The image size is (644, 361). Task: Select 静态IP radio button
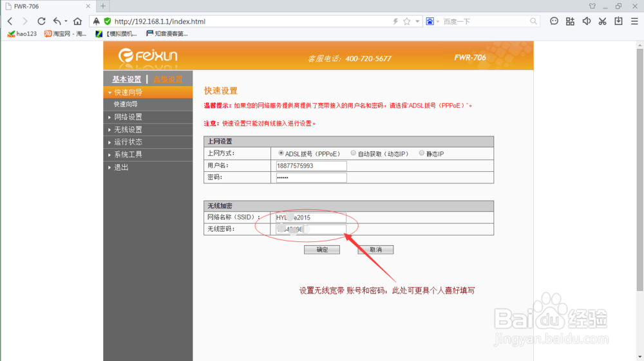[x=421, y=153]
